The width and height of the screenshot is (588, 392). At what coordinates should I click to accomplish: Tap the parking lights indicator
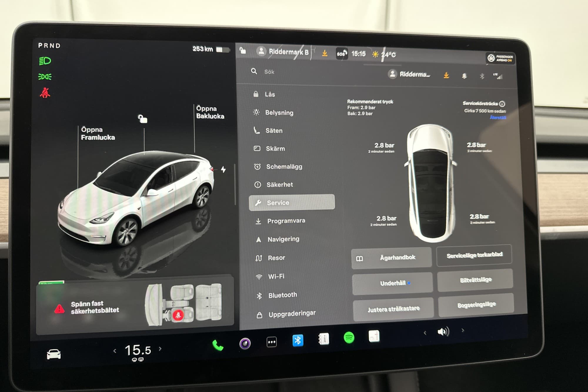(45, 77)
